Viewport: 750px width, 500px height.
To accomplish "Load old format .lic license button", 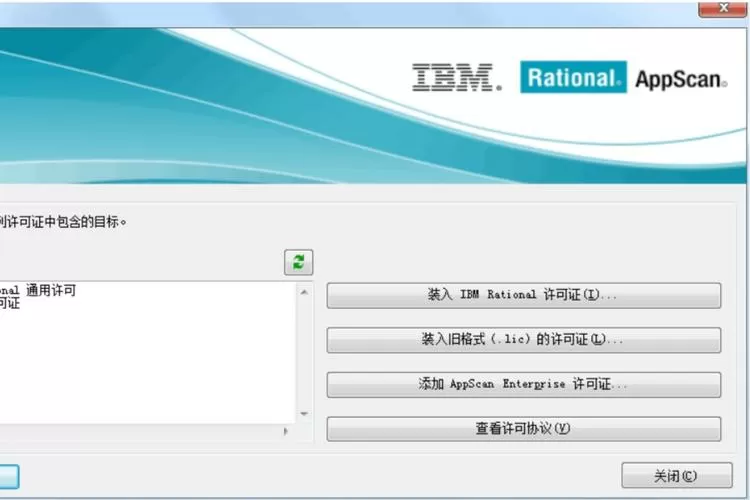I will tap(524, 340).
